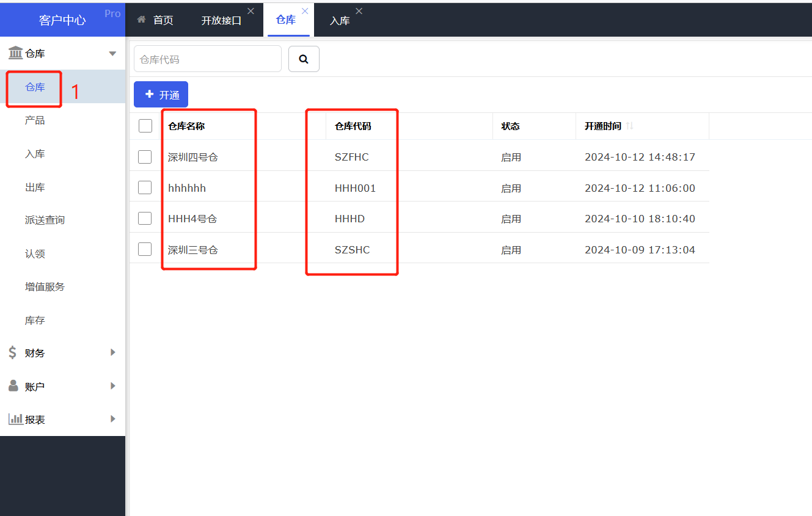Expand the 财务 menu arrow

[x=112, y=352]
